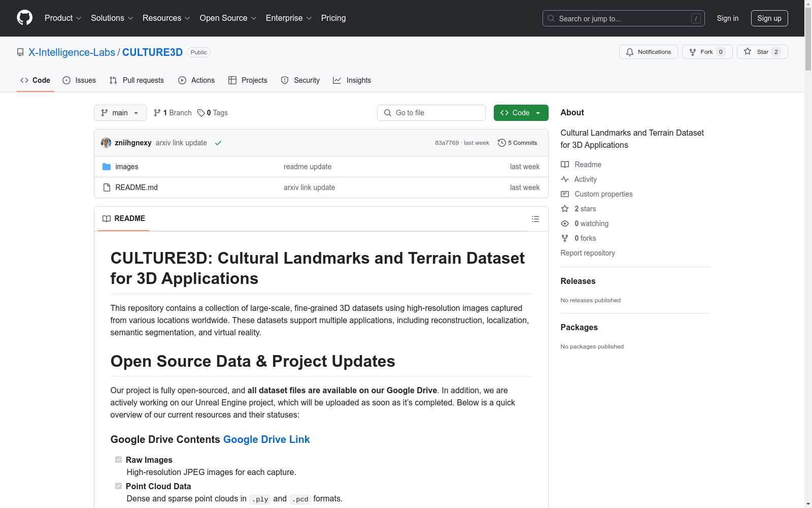Click the repository book icon beside X-Intelligence-Labs
The image size is (812, 508).
point(20,52)
